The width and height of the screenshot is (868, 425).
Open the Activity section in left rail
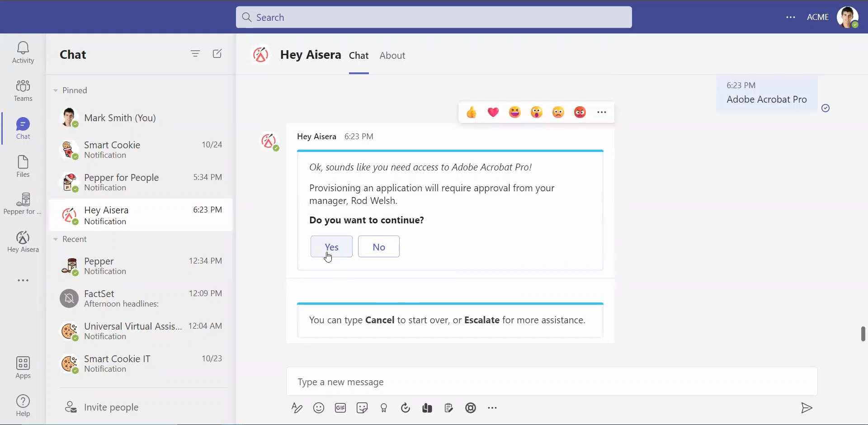pos(22,52)
